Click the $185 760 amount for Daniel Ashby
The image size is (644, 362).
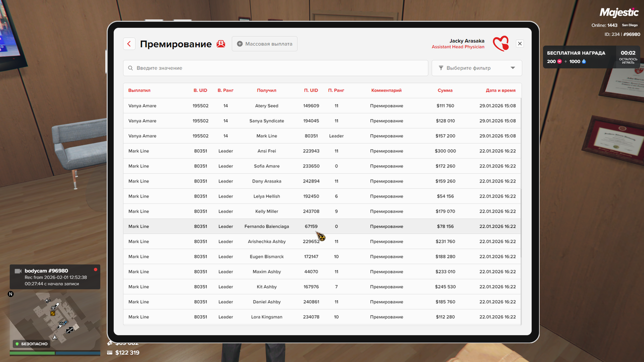pos(445,302)
